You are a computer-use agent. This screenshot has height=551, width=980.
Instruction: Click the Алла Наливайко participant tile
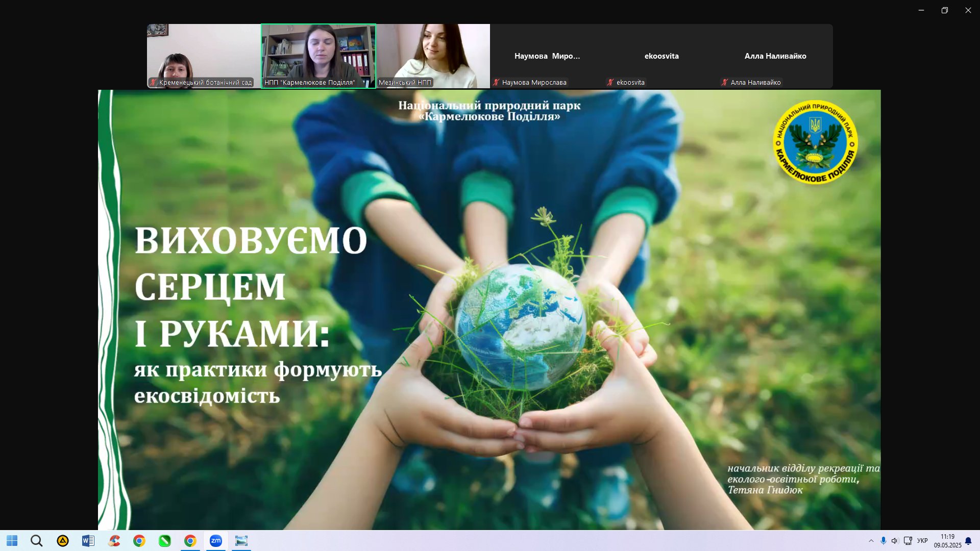coord(775,56)
